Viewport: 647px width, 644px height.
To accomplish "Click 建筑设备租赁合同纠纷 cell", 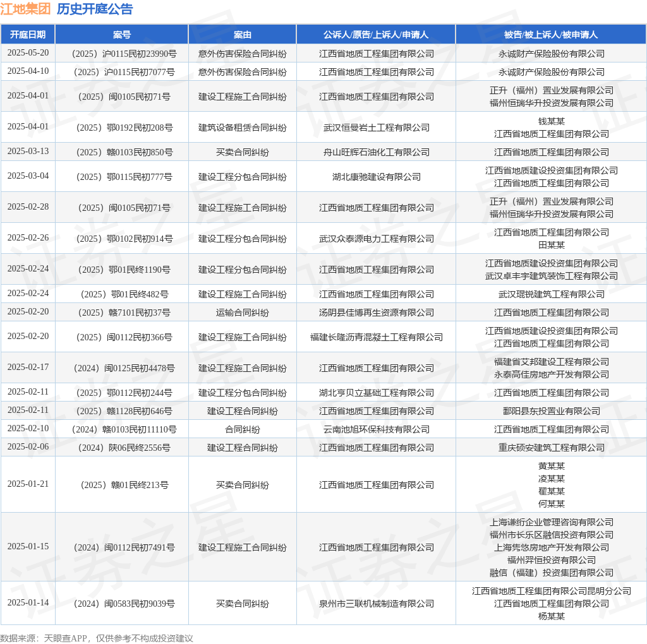I will 242,128.
